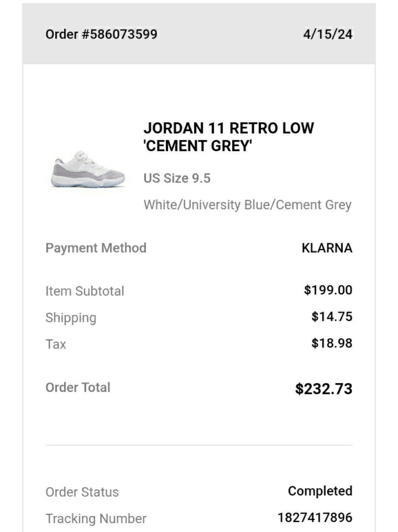Select the $232.73 order total
Viewport: 398px width, 532px height.
click(x=324, y=389)
